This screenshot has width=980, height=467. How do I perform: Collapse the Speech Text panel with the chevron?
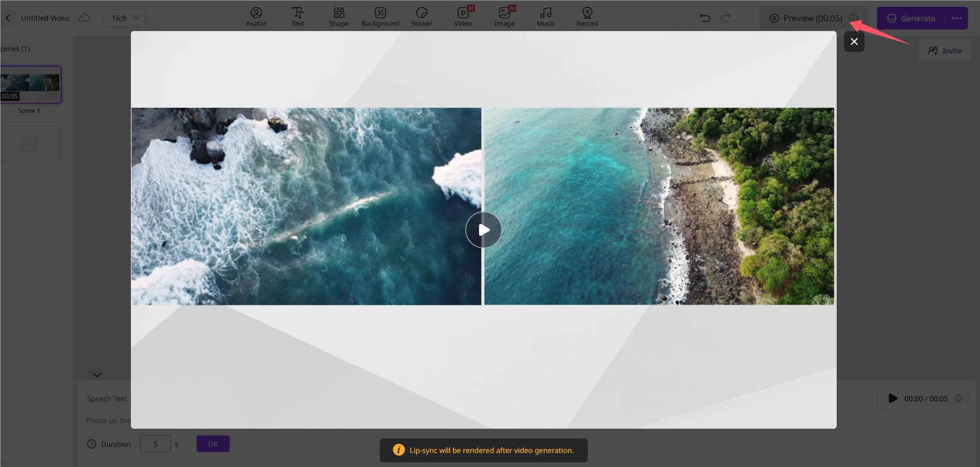pos(97,375)
